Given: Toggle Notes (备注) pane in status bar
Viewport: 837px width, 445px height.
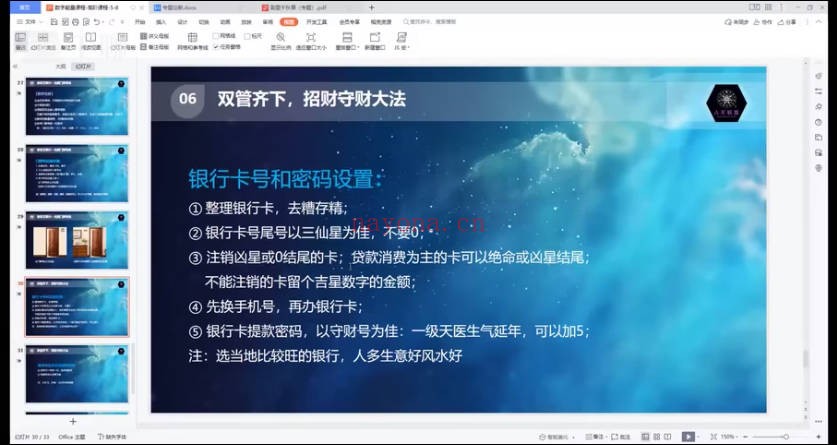Looking at the screenshot, I should coord(595,436).
